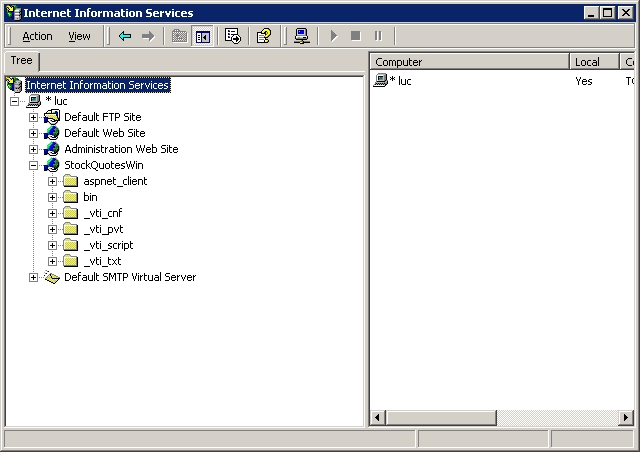Click the luc computer icon in list
The height and width of the screenshot is (452, 640).
(x=380, y=80)
